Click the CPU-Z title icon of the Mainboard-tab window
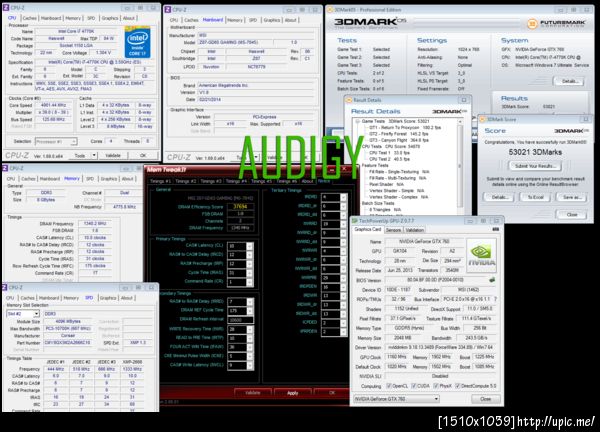600x432 pixels. [x=168, y=9]
